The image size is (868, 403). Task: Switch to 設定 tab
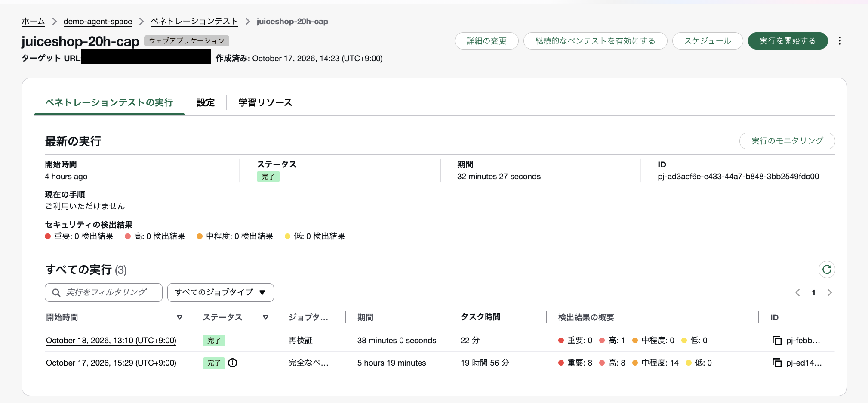[x=206, y=102]
